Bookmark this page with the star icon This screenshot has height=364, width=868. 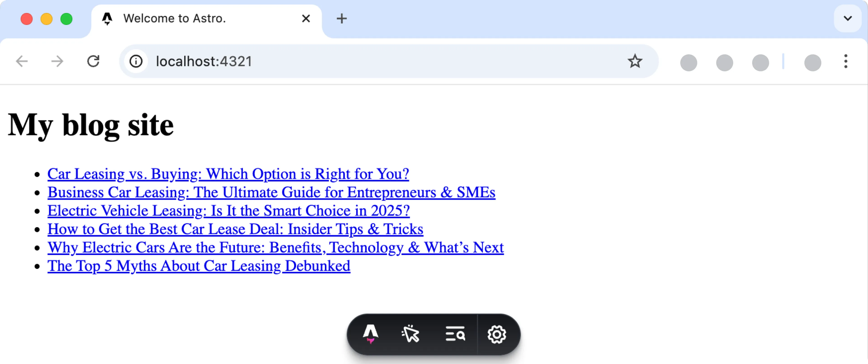click(x=635, y=61)
